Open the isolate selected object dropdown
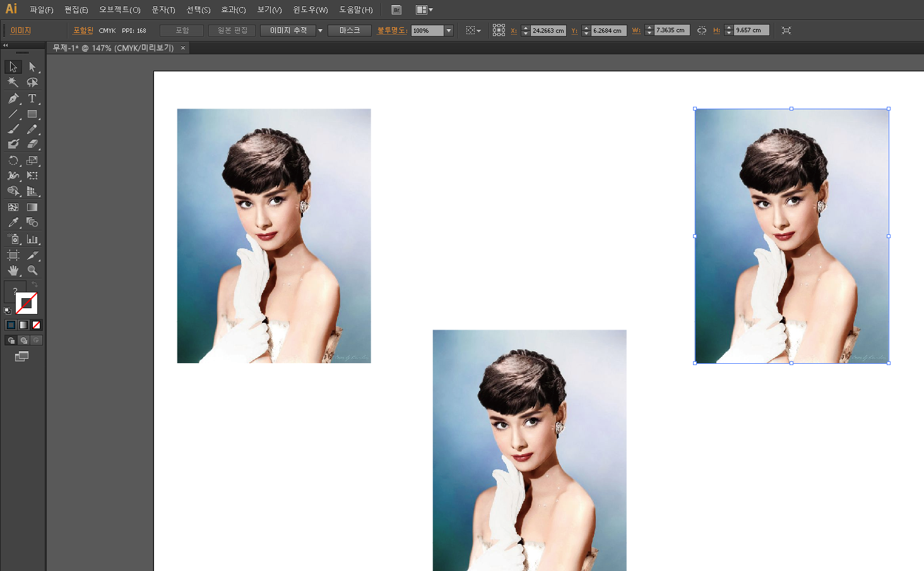This screenshot has height=571, width=924. (x=473, y=30)
